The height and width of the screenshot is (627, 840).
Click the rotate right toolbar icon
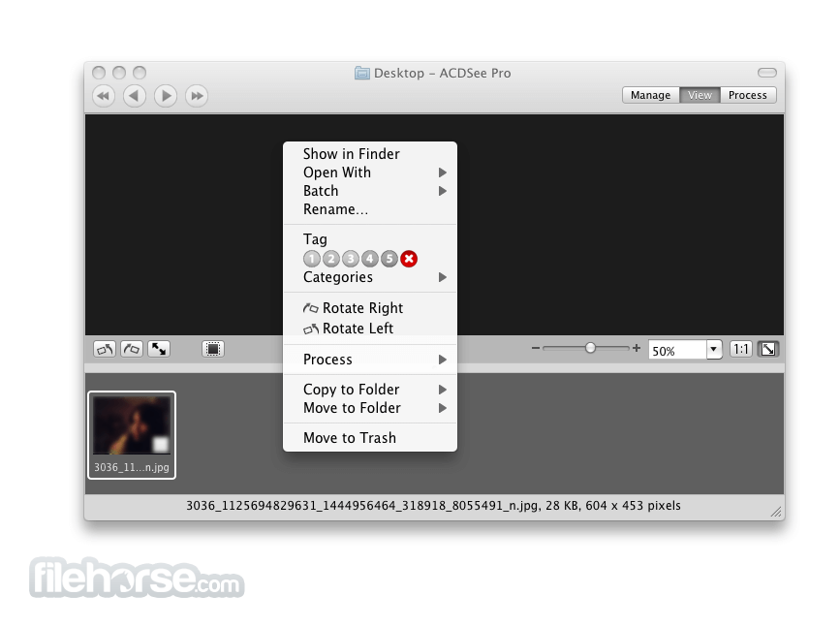pos(132,349)
